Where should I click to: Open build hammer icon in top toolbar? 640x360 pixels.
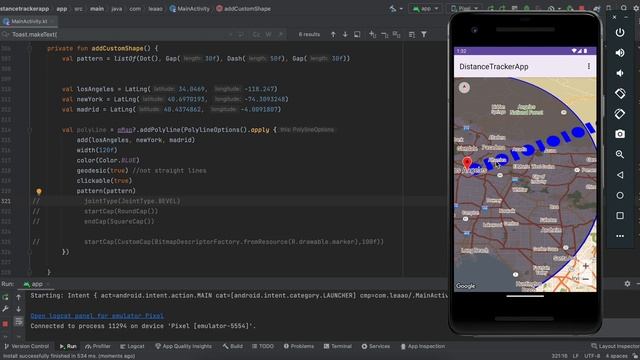[x=393, y=8]
